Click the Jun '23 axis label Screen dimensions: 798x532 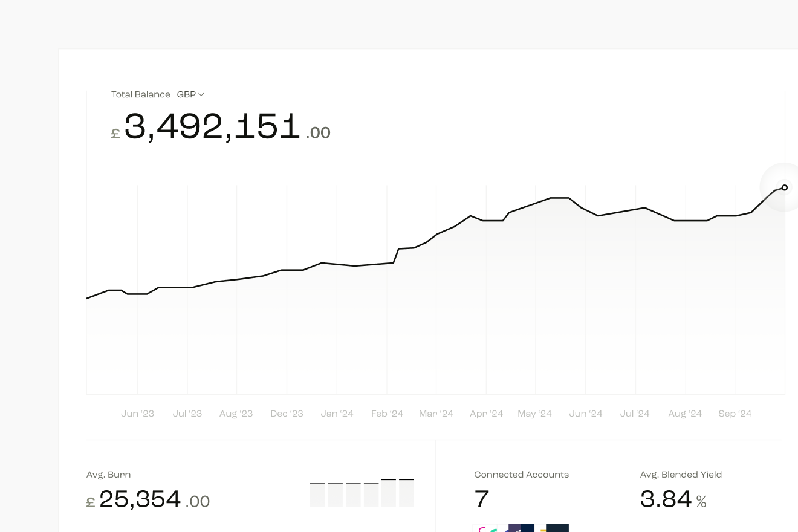tap(137, 414)
